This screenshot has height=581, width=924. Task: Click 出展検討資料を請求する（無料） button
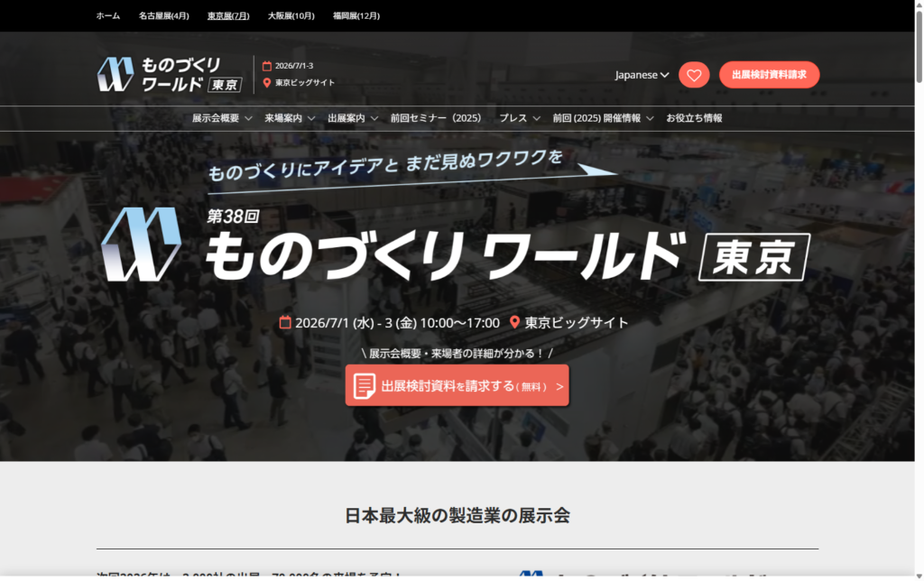point(457,386)
